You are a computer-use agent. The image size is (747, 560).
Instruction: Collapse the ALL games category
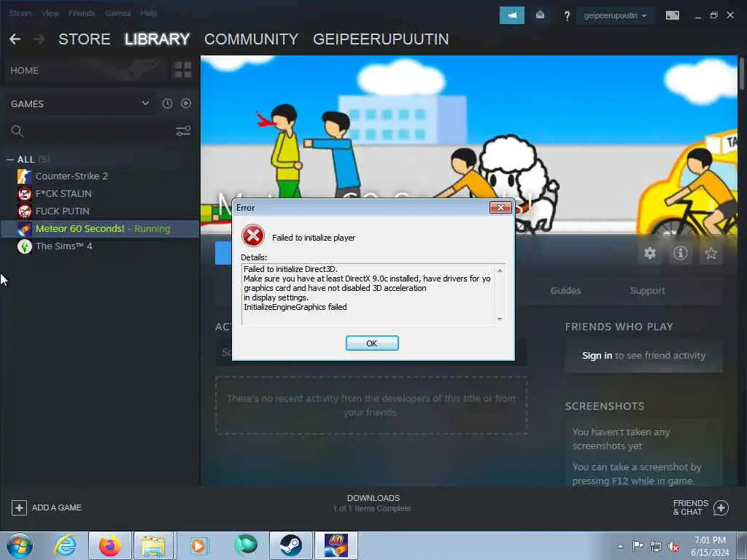[10, 160]
